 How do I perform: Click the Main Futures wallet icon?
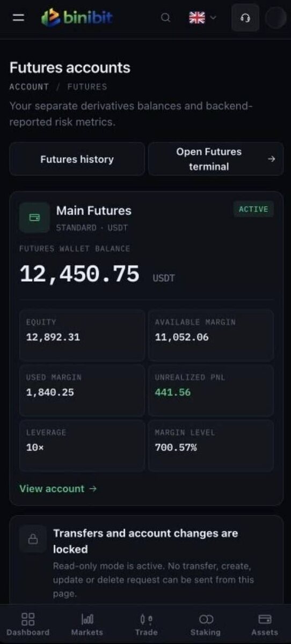[34, 217]
